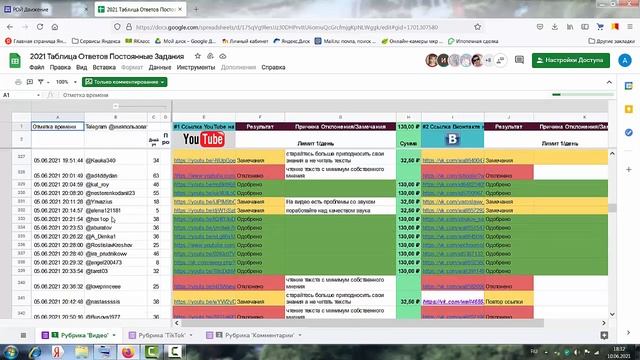
Task: Click Настройки Доступа share button
Action: pyautogui.click(x=571, y=60)
